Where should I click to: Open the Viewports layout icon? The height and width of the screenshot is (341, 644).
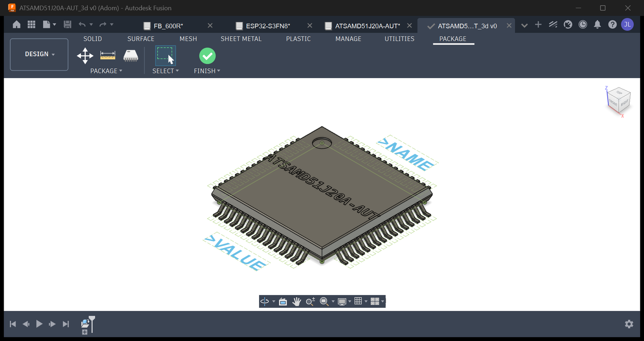375,302
